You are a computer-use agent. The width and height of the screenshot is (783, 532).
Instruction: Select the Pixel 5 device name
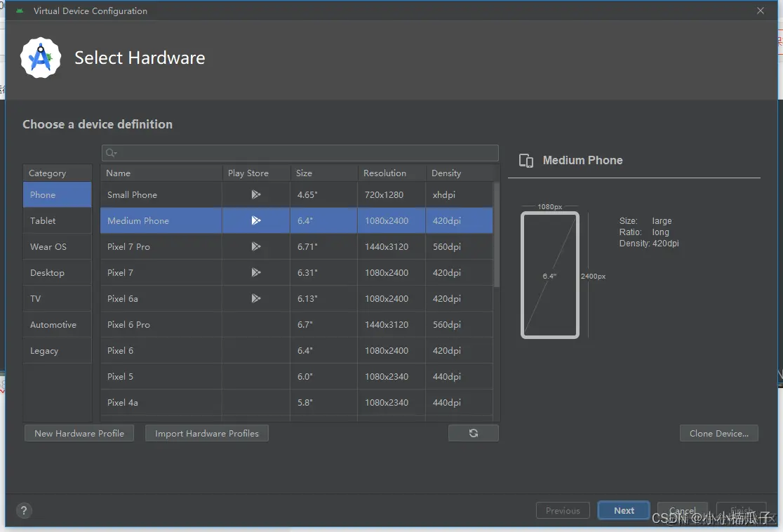point(120,377)
